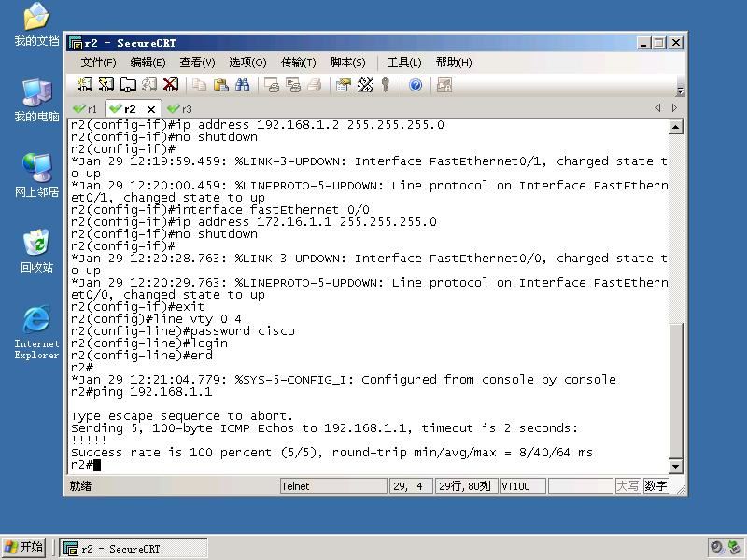Switch to the r1 session tab
This screenshot has height=560, width=747.
pyautogui.click(x=85, y=109)
